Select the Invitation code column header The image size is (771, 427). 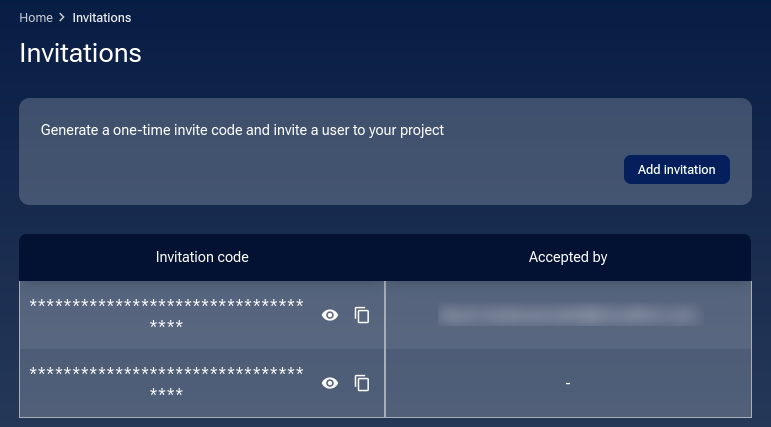point(202,257)
